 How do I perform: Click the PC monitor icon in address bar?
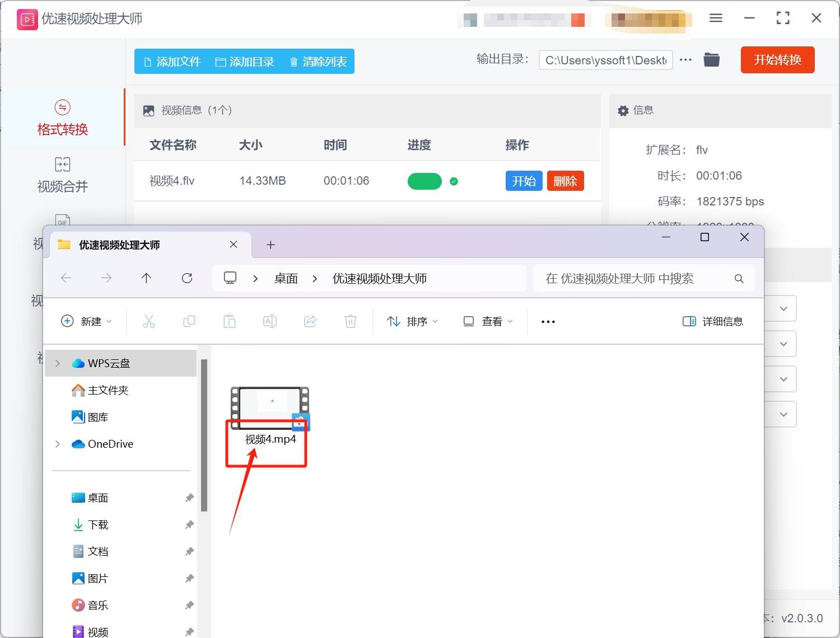click(x=230, y=278)
